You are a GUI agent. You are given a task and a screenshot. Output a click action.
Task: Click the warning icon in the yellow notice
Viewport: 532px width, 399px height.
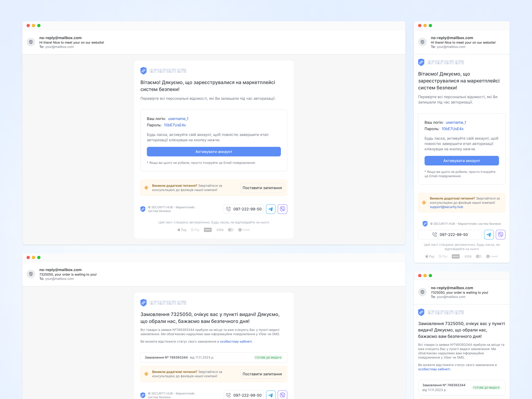pyautogui.click(x=146, y=188)
